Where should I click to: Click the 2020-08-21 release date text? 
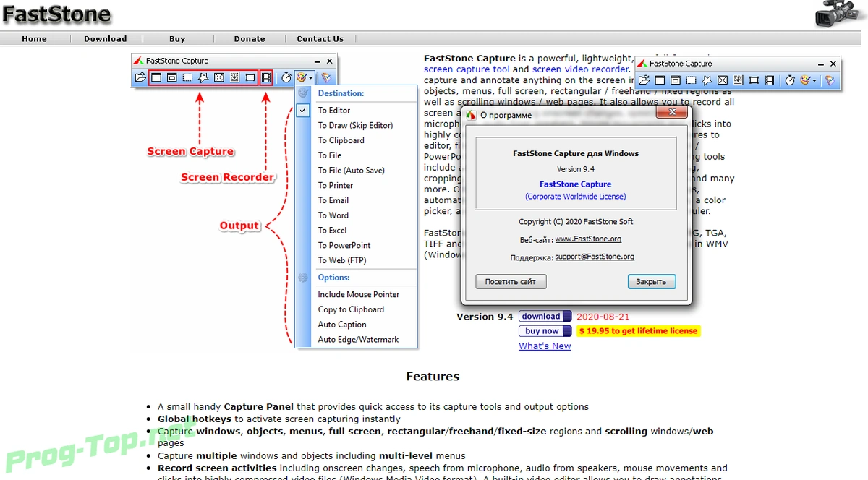point(603,317)
